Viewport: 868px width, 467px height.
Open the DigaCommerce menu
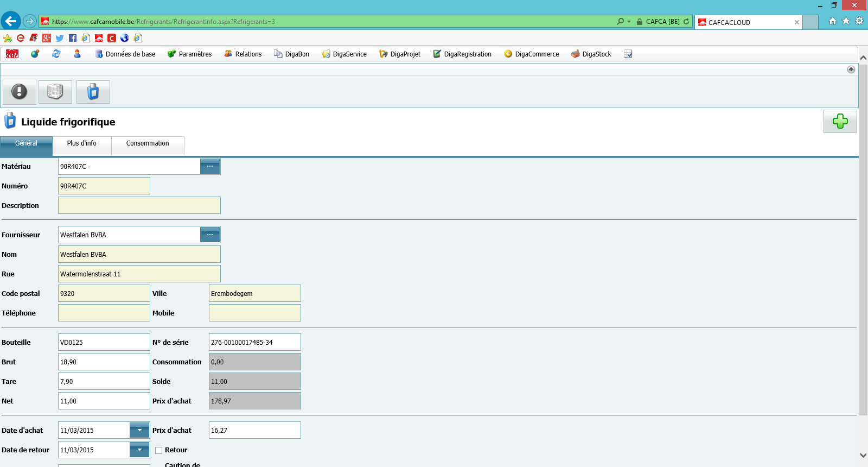coord(532,54)
